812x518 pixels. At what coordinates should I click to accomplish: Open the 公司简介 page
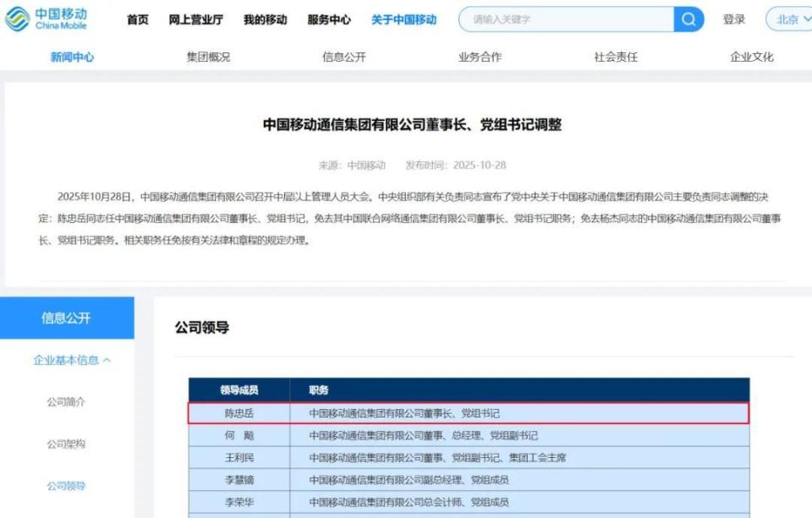click(66, 403)
